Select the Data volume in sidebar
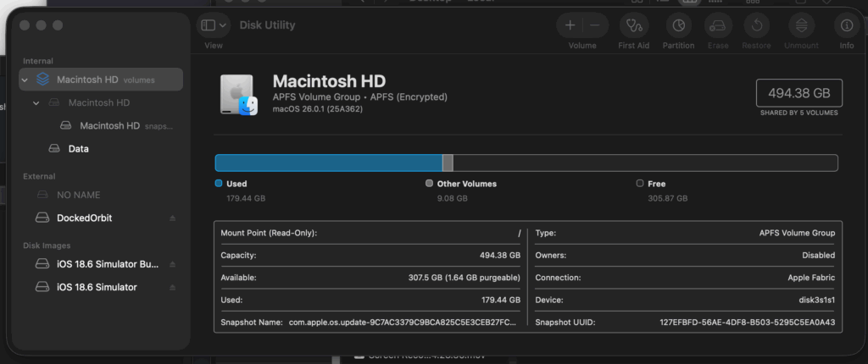Image resolution: width=868 pixels, height=364 pixels. tap(78, 149)
